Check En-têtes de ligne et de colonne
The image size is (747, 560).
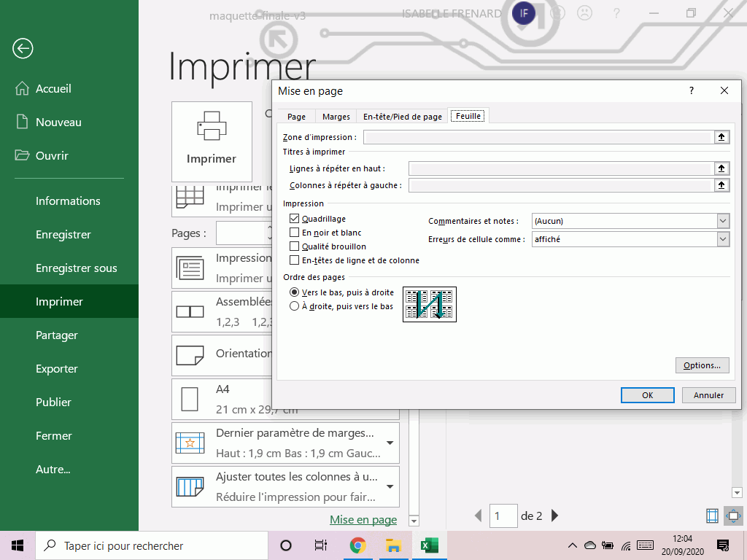(295, 260)
